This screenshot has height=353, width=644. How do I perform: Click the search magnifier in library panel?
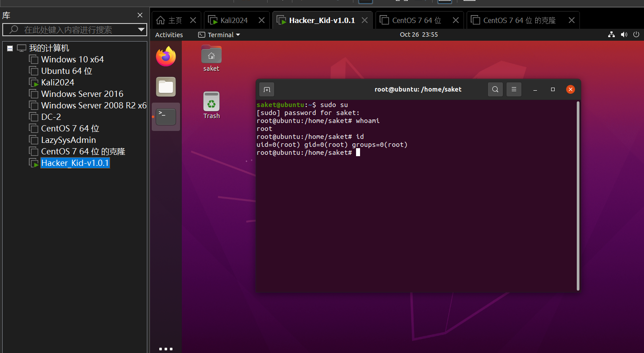[x=14, y=30]
